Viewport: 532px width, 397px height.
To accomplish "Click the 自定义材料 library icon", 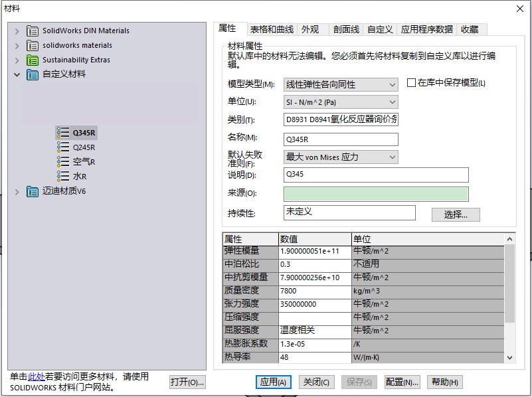I will (x=33, y=74).
